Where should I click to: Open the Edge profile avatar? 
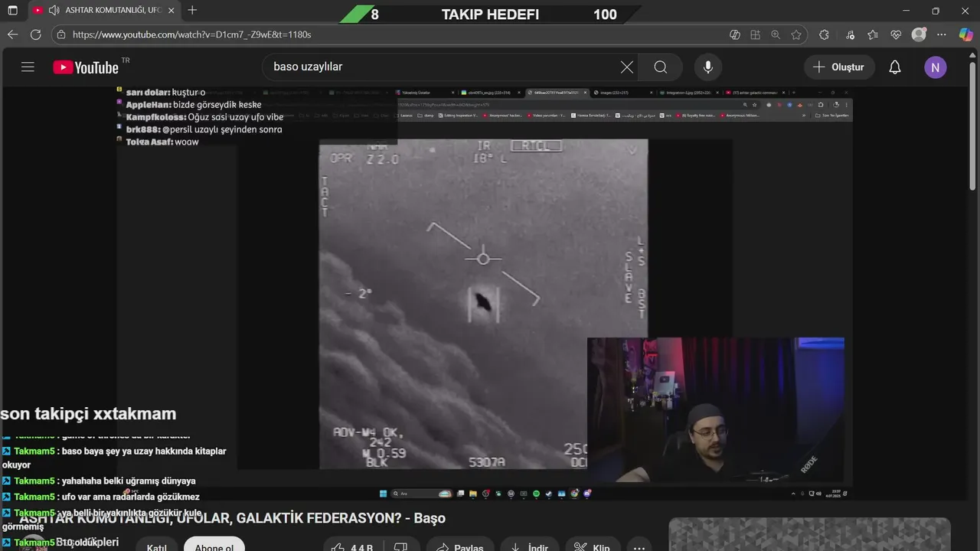(919, 34)
